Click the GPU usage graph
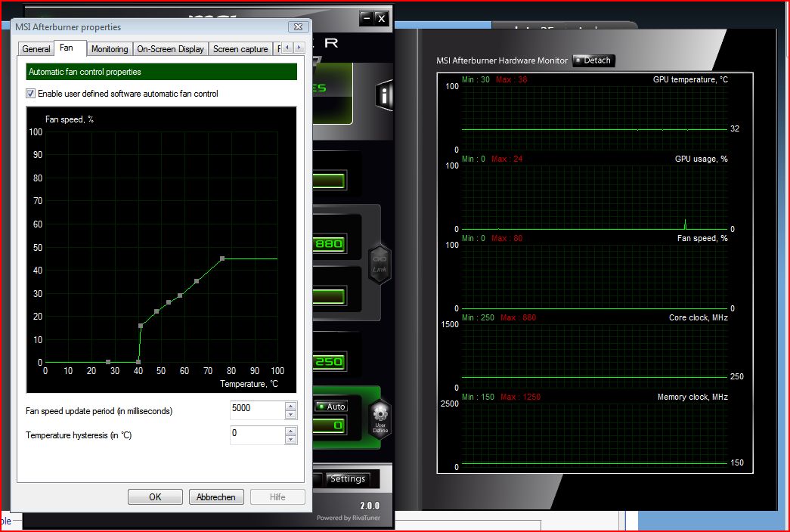790x532 pixels. [594, 196]
